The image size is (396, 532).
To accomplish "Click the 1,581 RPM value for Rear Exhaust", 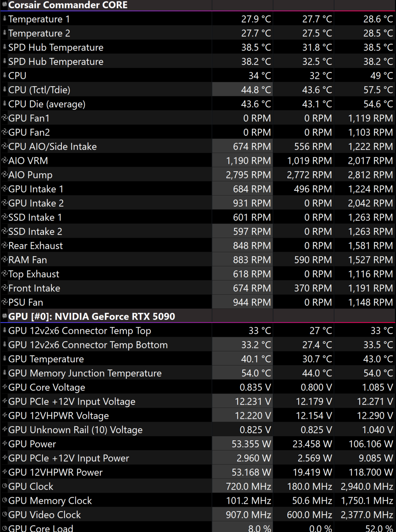I will pyautogui.click(x=371, y=246).
